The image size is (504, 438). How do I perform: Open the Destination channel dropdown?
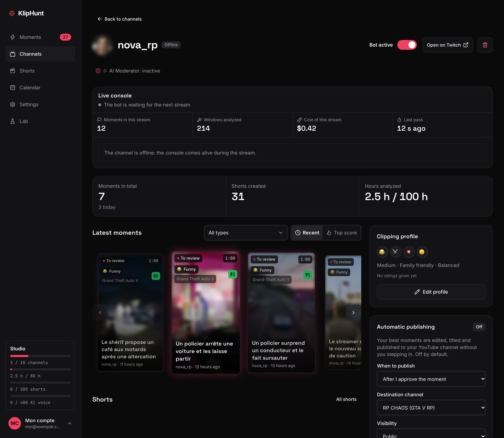[x=431, y=408]
